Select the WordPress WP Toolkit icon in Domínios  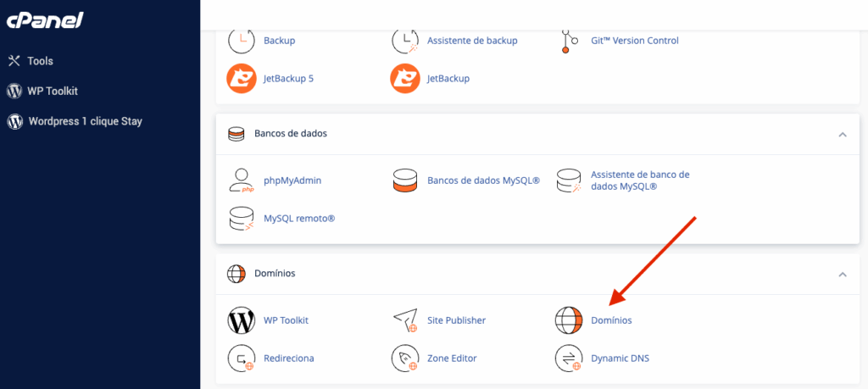tap(242, 320)
